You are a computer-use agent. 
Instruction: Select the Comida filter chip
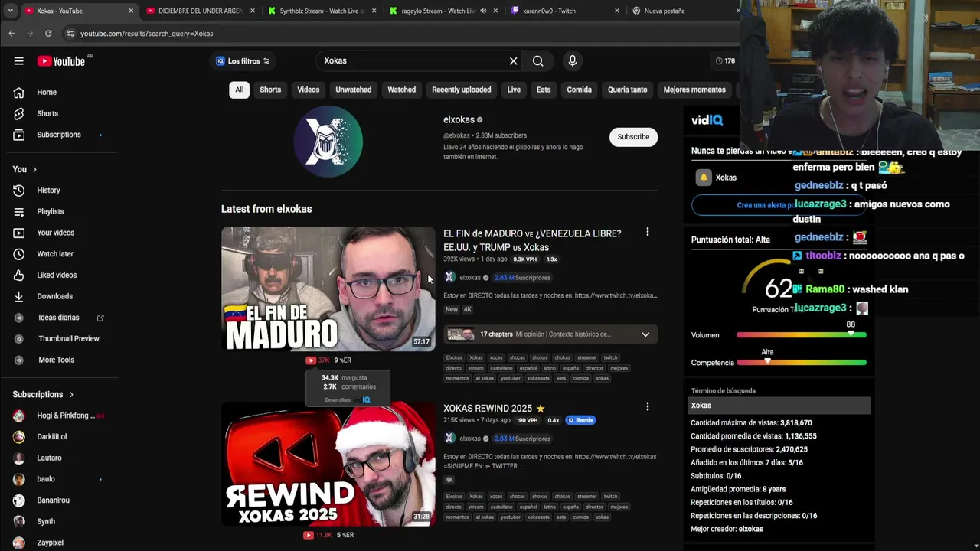pos(580,90)
